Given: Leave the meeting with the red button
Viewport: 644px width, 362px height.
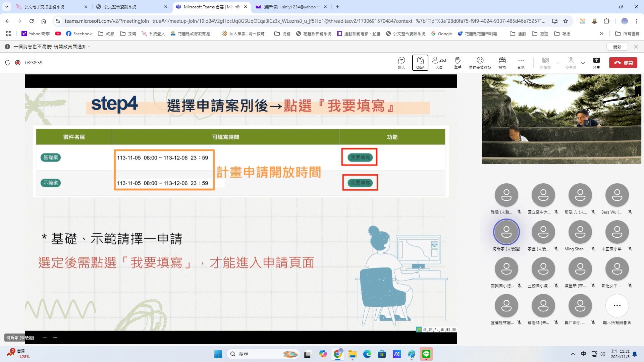Looking at the screenshot, I should coord(623,63).
